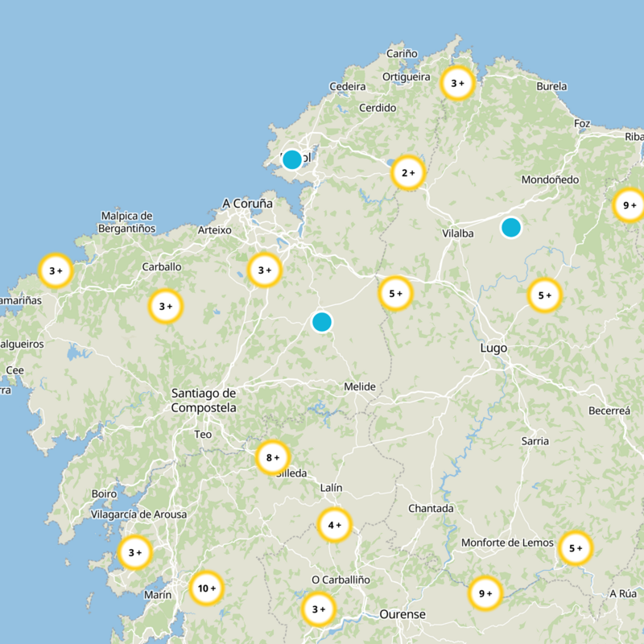Click the Santiago de Compostela label
Viewport: 644px width, 644px height.
click(204, 400)
